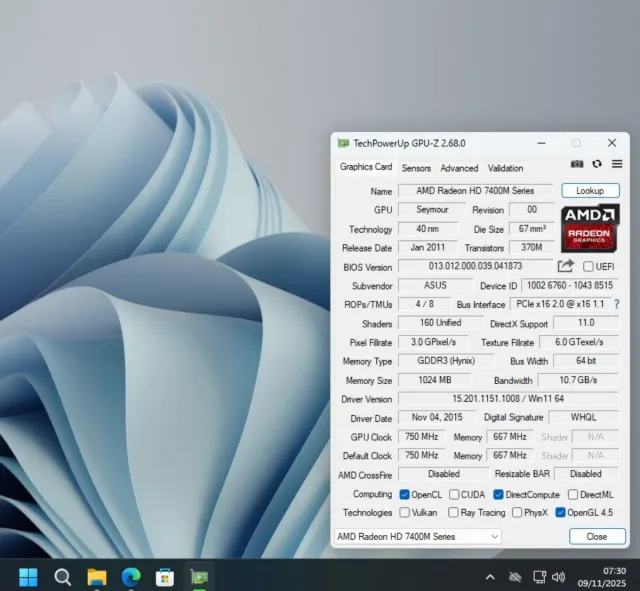Switch to the Validation tab
This screenshot has height=591, width=640.
(505, 168)
